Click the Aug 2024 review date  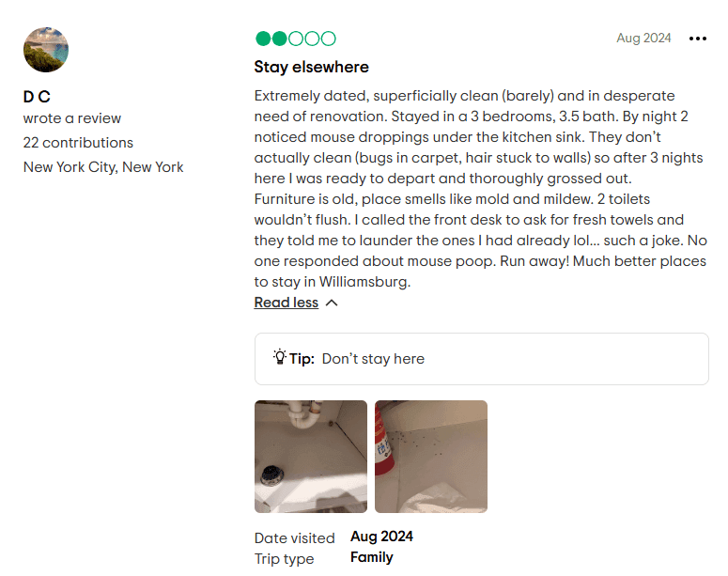(x=643, y=39)
